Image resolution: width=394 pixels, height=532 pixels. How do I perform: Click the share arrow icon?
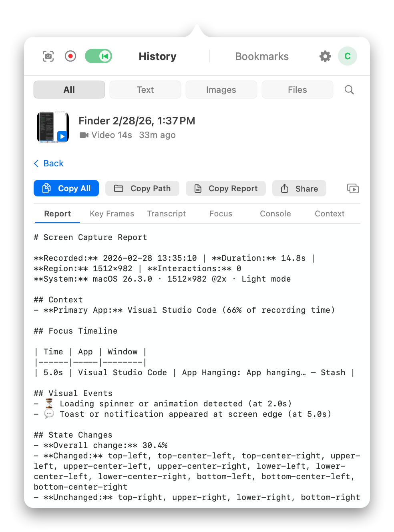[285, 188]
